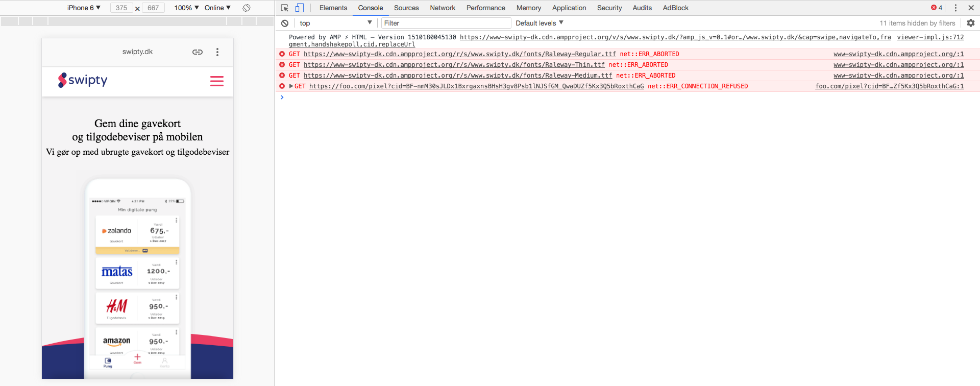This screenshot has width=980, height=386.
Task: Open the Application tab
Action: point(569,8)
